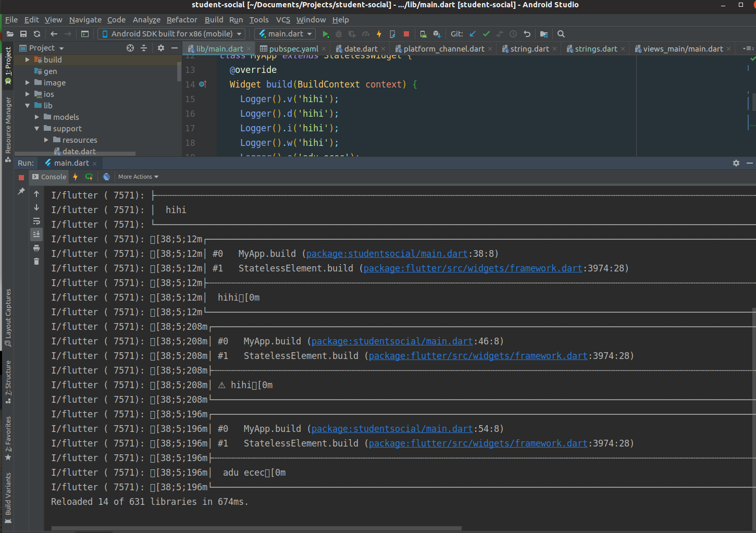Open Dart DevTools from the console toolbar
Image resolution: width=756 pixels, height=533 pixels.
(106, 177)
